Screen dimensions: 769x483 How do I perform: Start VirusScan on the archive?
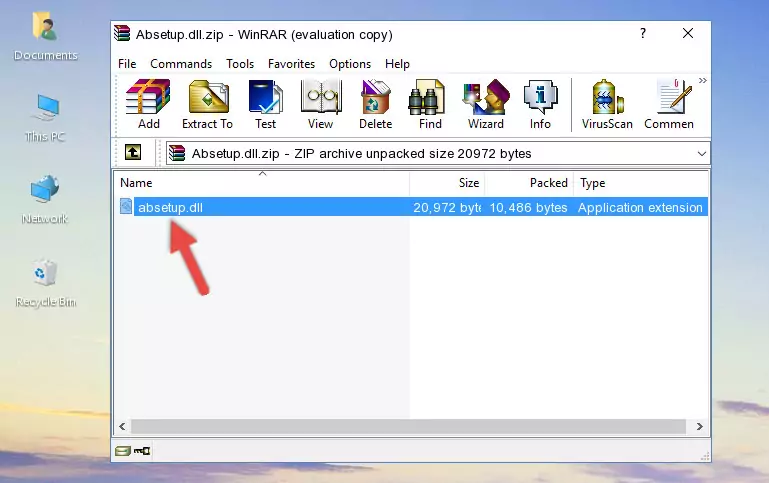click(607, 104)
